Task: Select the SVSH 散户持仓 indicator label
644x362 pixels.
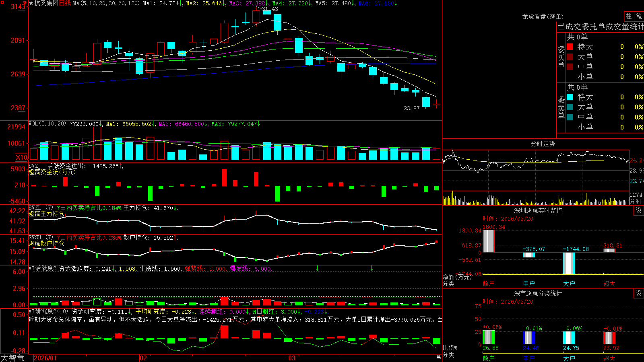Action: (149, 238)
